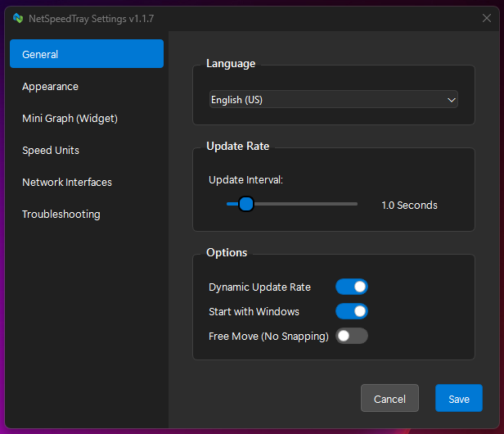The width and height of the screenshot is (504, 434).
Task: Turn off Start with Windows toggle
Action: pyautogui.click(x=352, y=311)
